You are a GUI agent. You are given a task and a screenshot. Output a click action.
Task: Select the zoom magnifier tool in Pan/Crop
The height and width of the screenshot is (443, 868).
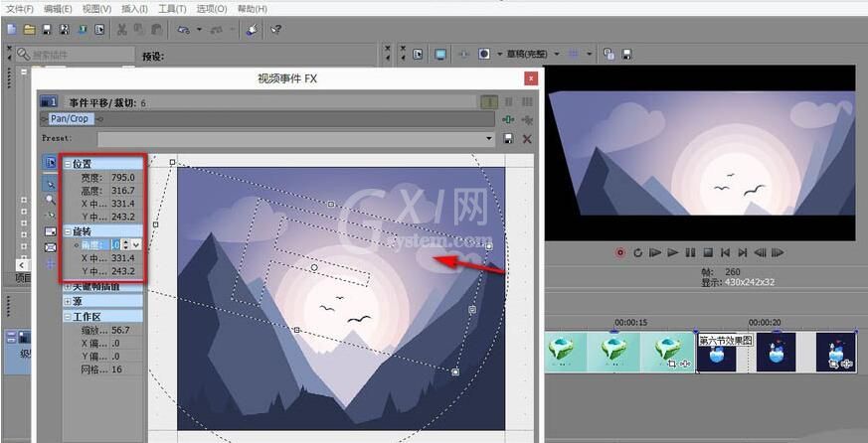(51, 200)
